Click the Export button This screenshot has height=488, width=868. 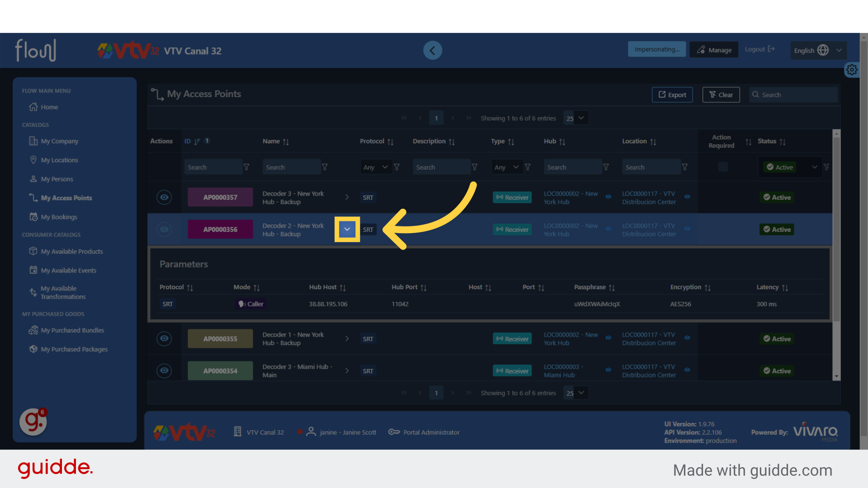pos(672,95)
